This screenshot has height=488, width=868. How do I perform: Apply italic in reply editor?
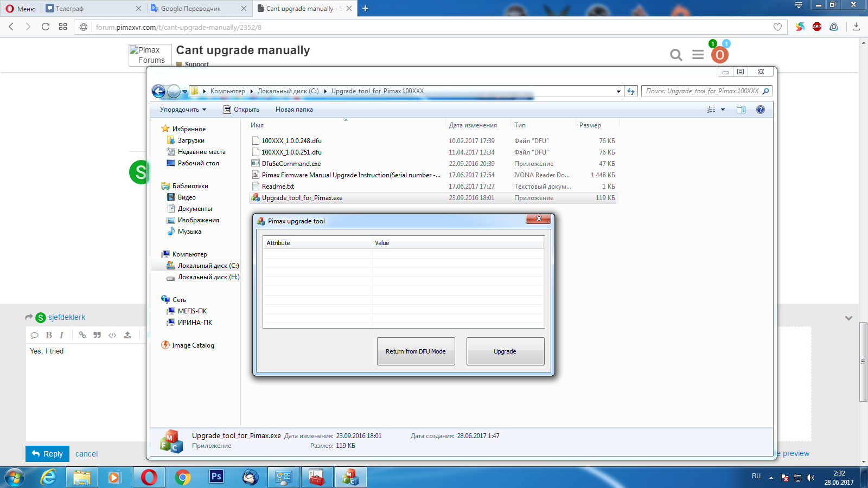point(62,335)
